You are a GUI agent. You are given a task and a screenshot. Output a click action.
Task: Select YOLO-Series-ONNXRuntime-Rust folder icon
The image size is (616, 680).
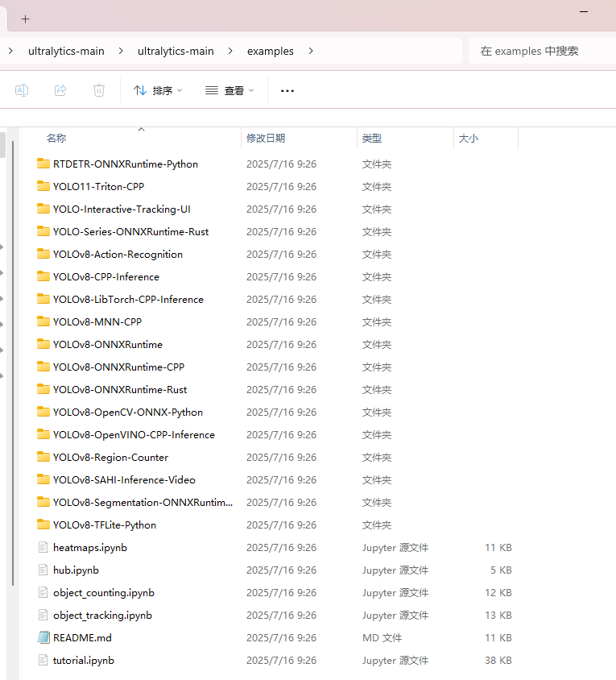(43, 231)
